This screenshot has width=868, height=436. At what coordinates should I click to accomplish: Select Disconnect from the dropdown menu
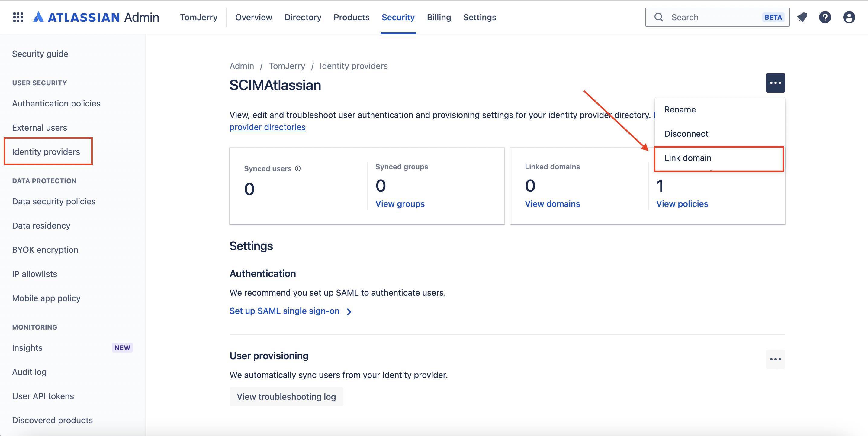[x=720, y=134]
